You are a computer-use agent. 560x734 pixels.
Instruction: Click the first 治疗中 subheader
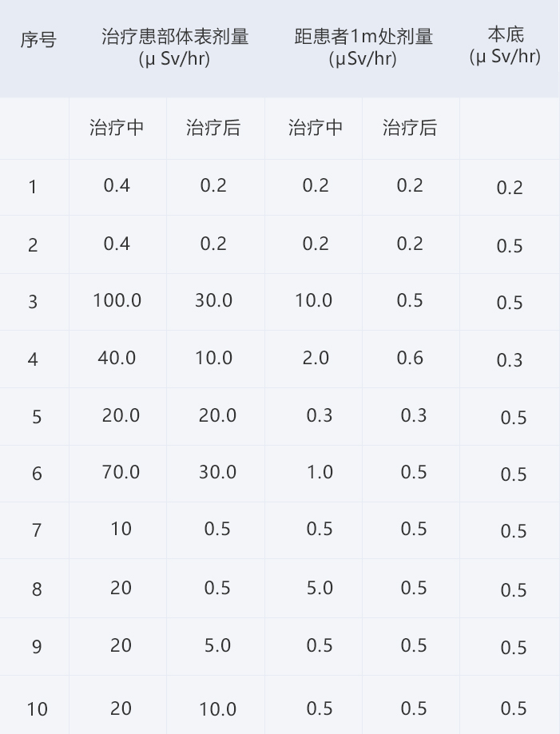click(117, 127)
